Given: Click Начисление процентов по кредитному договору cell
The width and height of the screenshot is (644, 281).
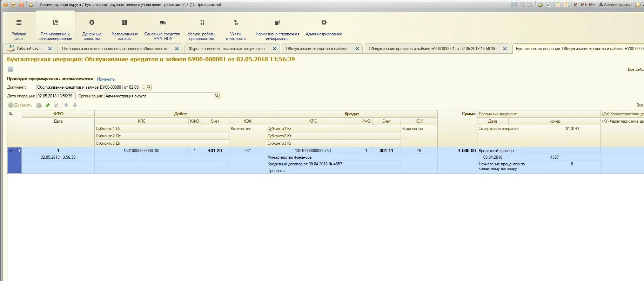Looking at the screenshot, I should [510, 166].
